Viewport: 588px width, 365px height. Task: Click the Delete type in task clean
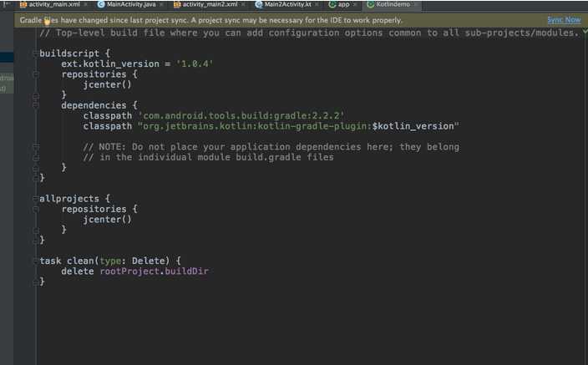pos(148,261)
